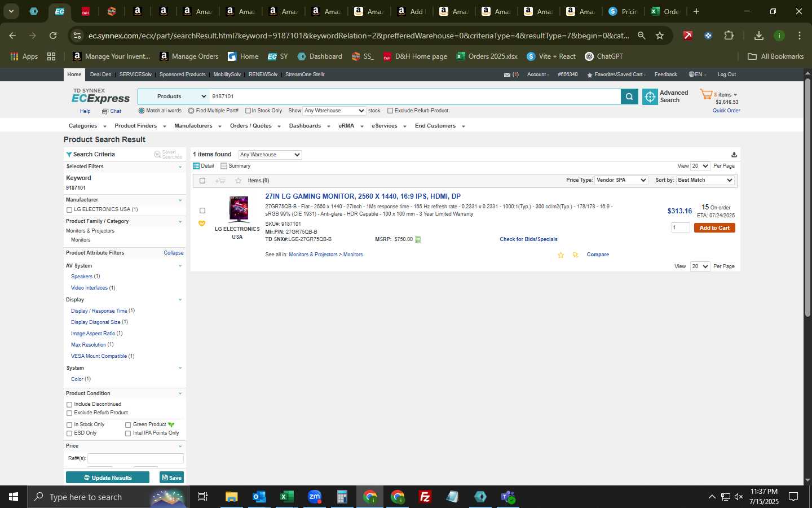The image size is (812, 508).
Task: Open the Products search type dropdown
Action: click(x=174, y=97)
